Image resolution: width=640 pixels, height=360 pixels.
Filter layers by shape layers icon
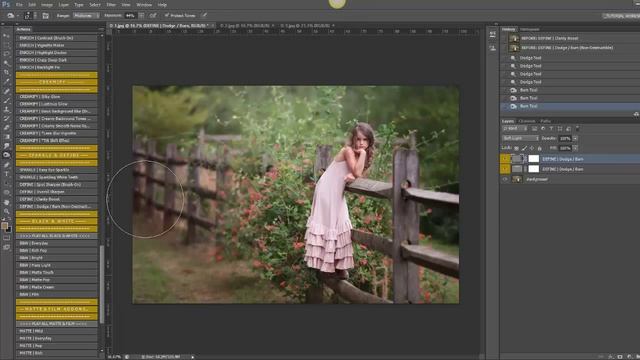click(560, 129)
